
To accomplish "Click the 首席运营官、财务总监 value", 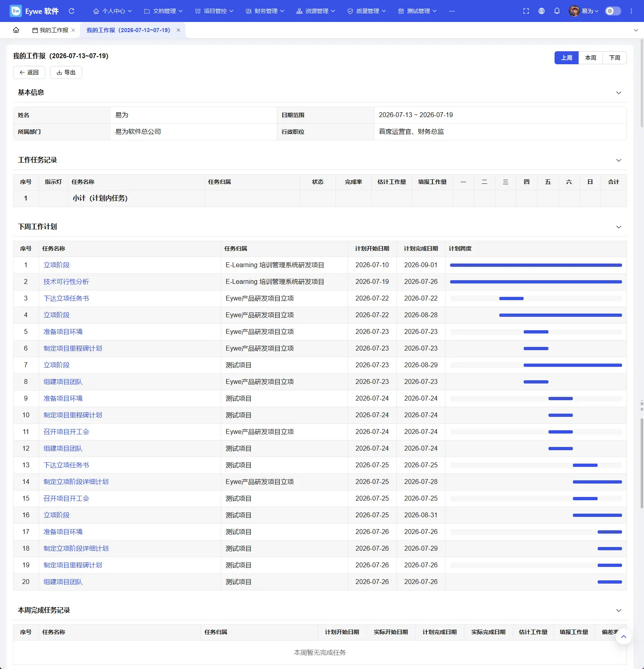I will [x=411, y=132].
